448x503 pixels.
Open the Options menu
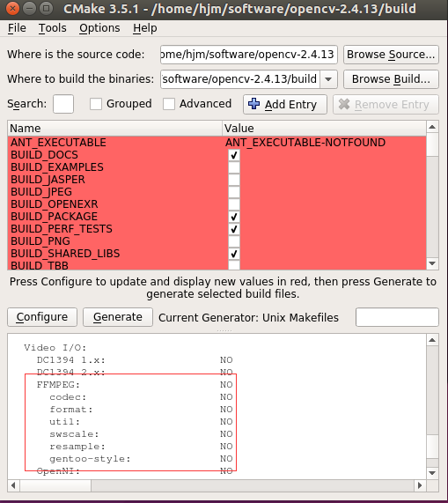[x=99, y=28]
